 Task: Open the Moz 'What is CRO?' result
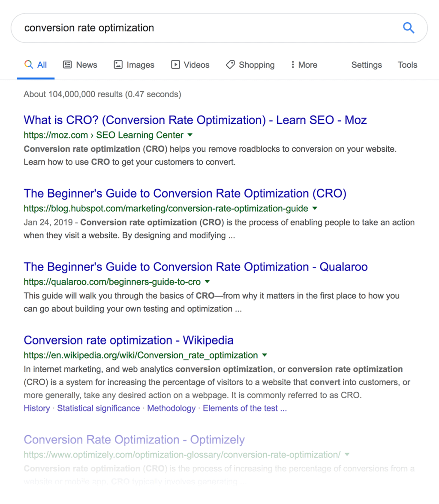click(x=195, y=120)
